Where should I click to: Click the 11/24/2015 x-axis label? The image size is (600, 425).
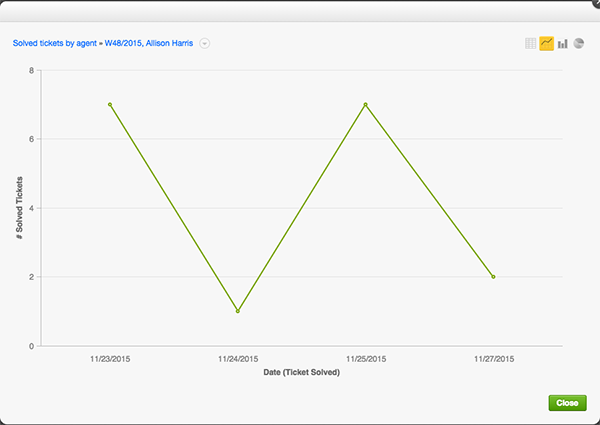point(237,358)
